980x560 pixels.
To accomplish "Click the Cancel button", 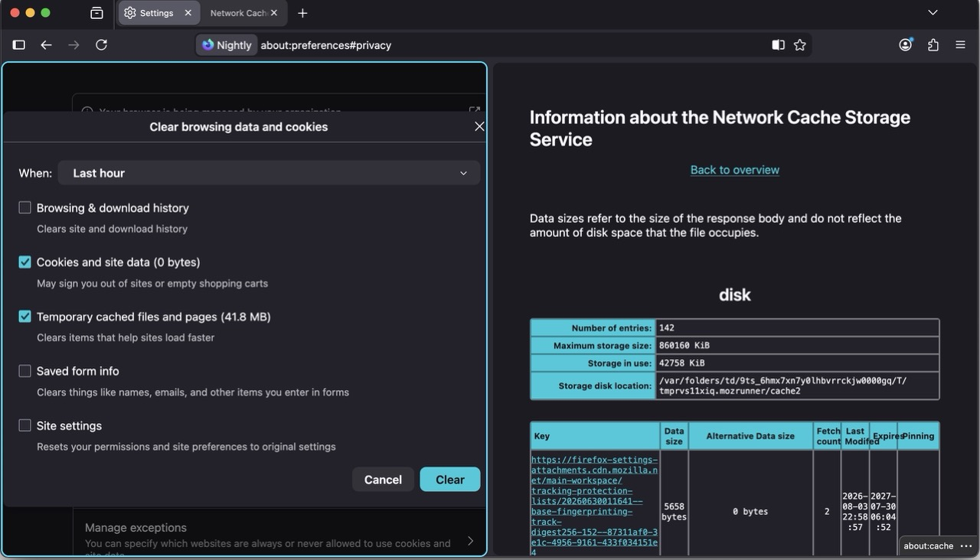I will click(x=383, y=480).
